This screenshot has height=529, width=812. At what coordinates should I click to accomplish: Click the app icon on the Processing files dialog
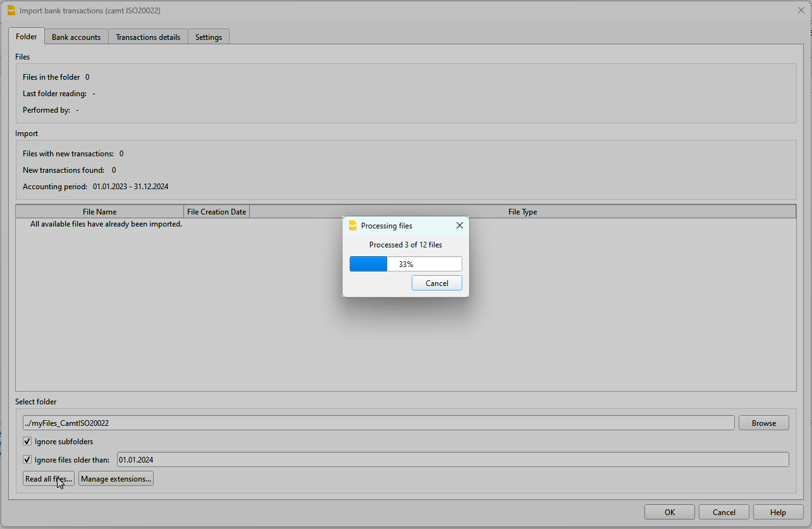[352, 225]
